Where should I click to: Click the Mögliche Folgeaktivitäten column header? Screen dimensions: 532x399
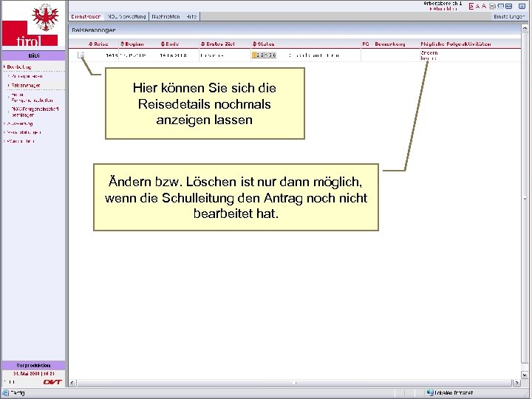[x=456, y=44]
